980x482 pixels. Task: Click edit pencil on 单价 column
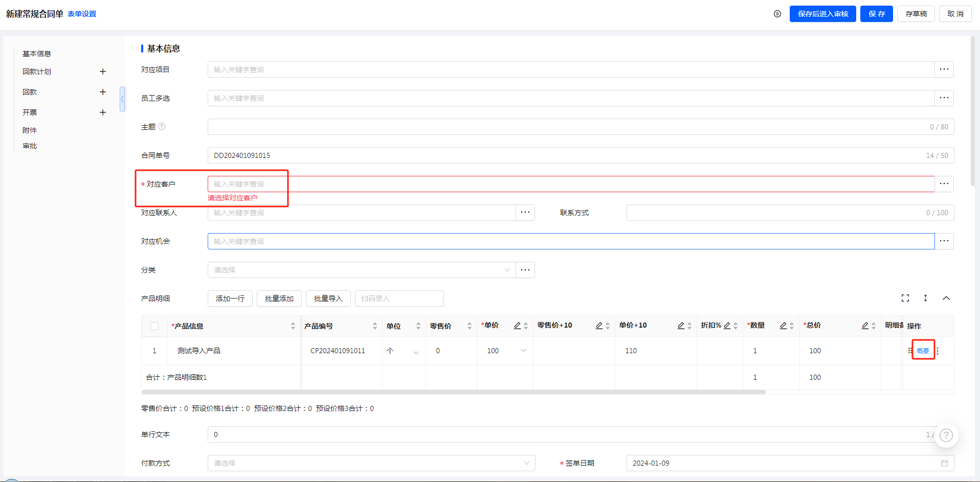click(x=517, y=326)
